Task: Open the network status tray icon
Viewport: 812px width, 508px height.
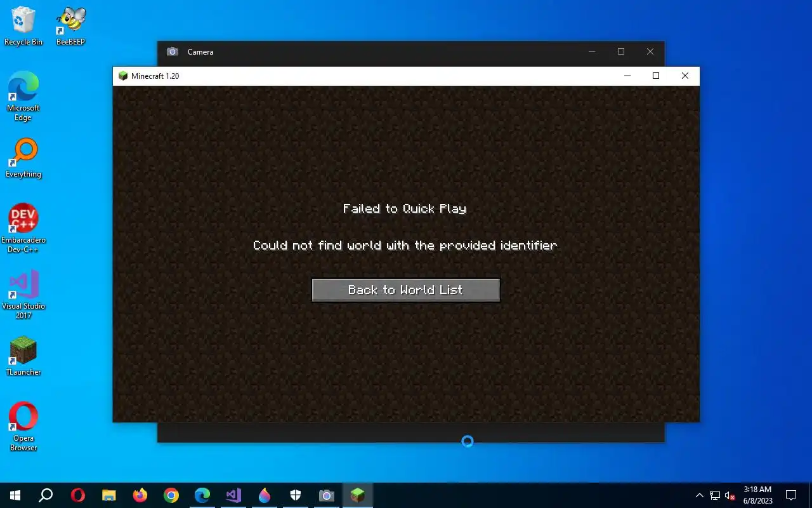Action: pyautogui.click(x=715, y=495)
